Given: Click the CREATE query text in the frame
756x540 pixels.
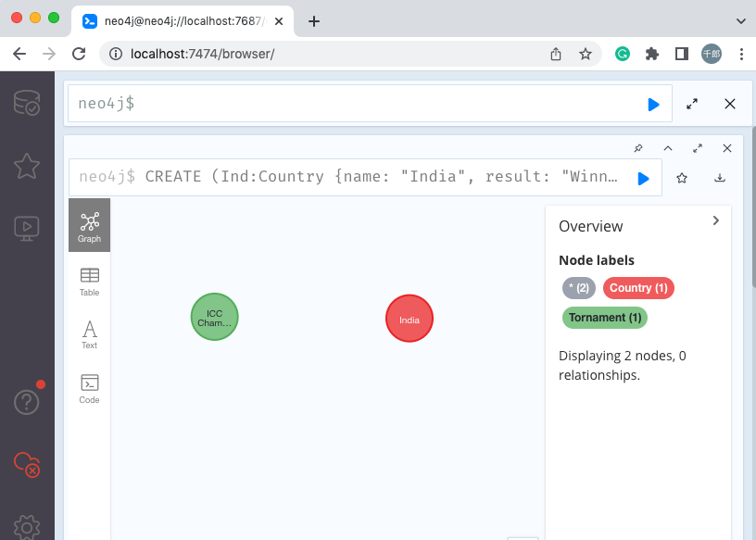Looking at the screenshot, I should click(x=381, y=177).
